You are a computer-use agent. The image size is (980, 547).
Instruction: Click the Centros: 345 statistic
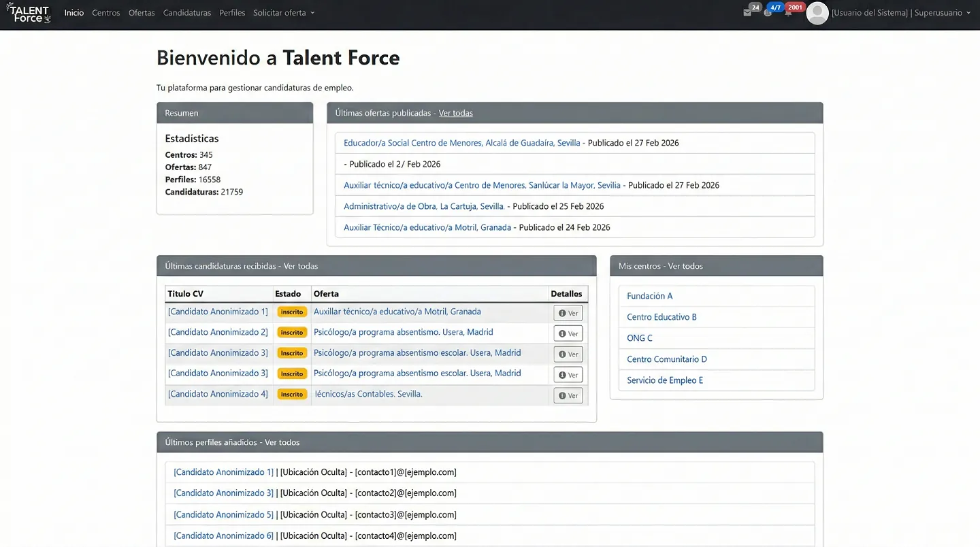pyautogui.click(x=189, y=155)
